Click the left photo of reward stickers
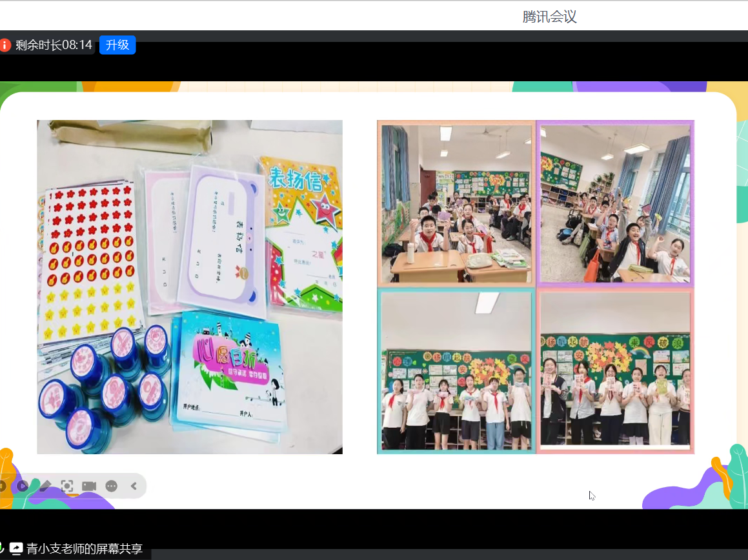 (189, 286)
